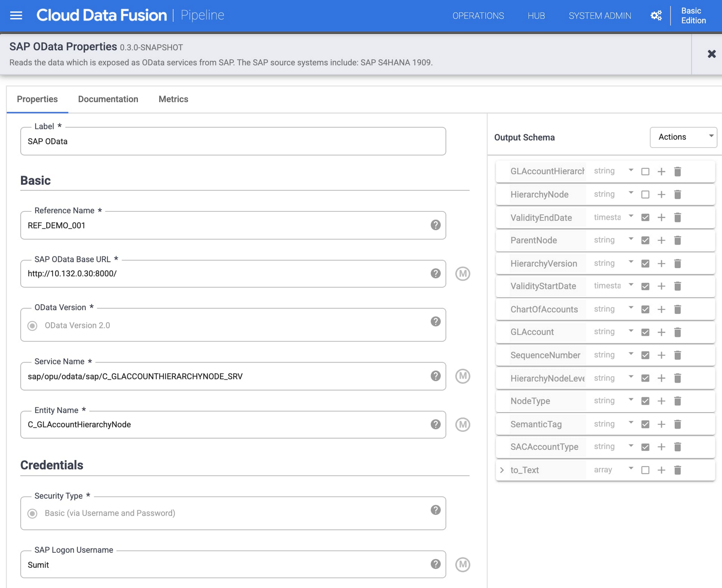Click help icon for SAP OData Base URL
722x588 pixels.
point(435,273)
